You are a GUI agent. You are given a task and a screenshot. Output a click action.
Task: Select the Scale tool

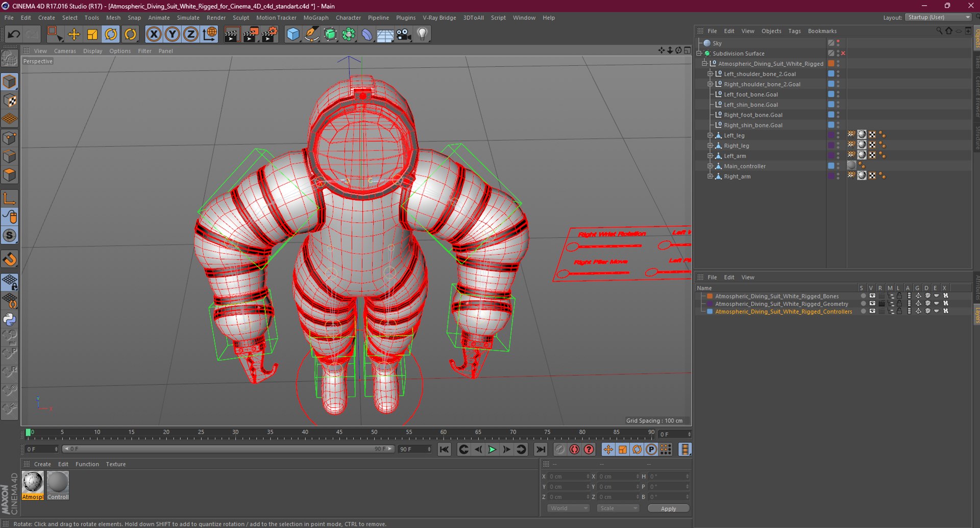click(92, 34)
